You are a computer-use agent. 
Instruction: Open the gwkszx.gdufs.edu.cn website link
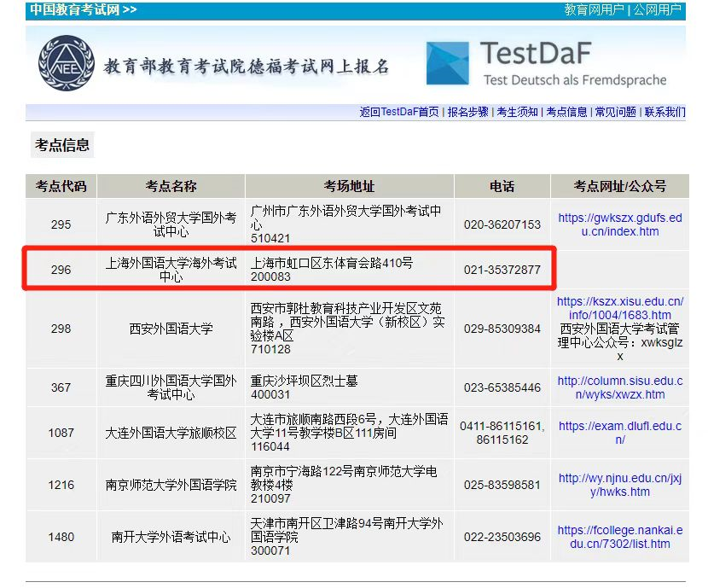pos(620,224)
